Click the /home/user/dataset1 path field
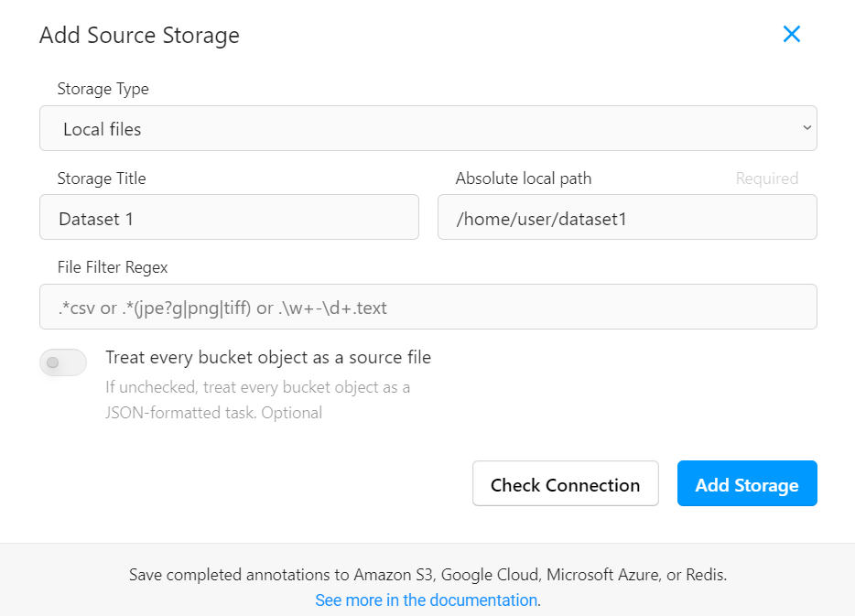The width and height of the screenshot is (855, 616). 627,217
